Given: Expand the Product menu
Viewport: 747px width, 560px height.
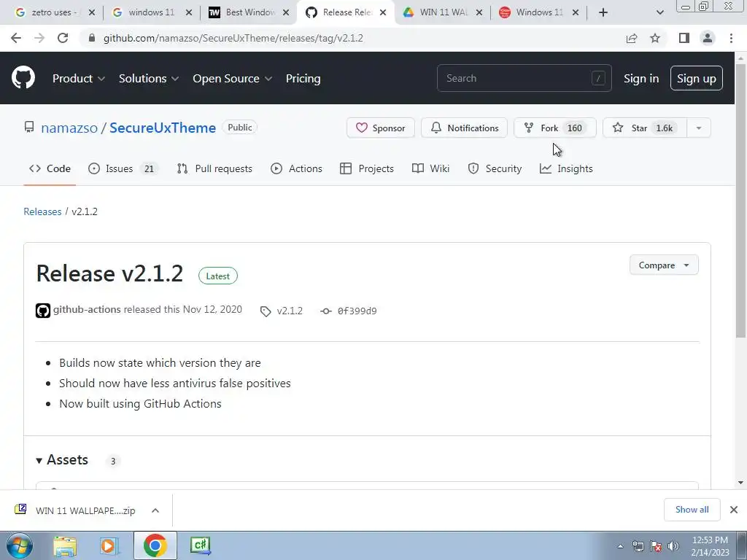Looking at the screenshot, I should [79, 79].
